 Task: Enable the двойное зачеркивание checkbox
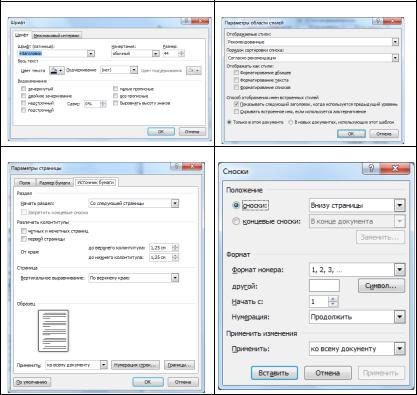(23, 96)
